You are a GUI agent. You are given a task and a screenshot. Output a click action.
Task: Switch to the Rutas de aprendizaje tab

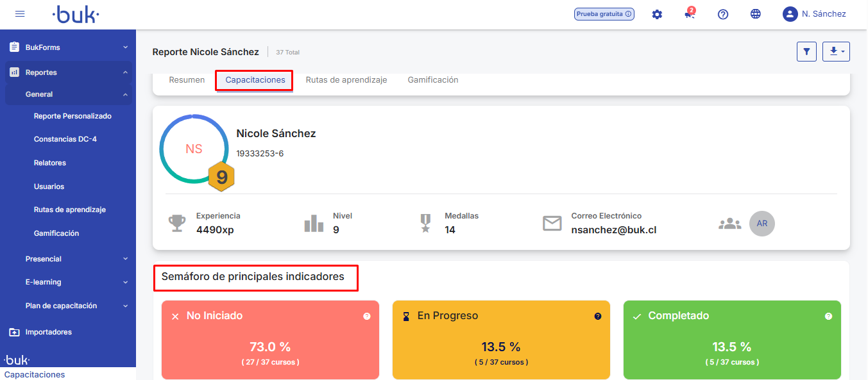click(x=346, y=80)
